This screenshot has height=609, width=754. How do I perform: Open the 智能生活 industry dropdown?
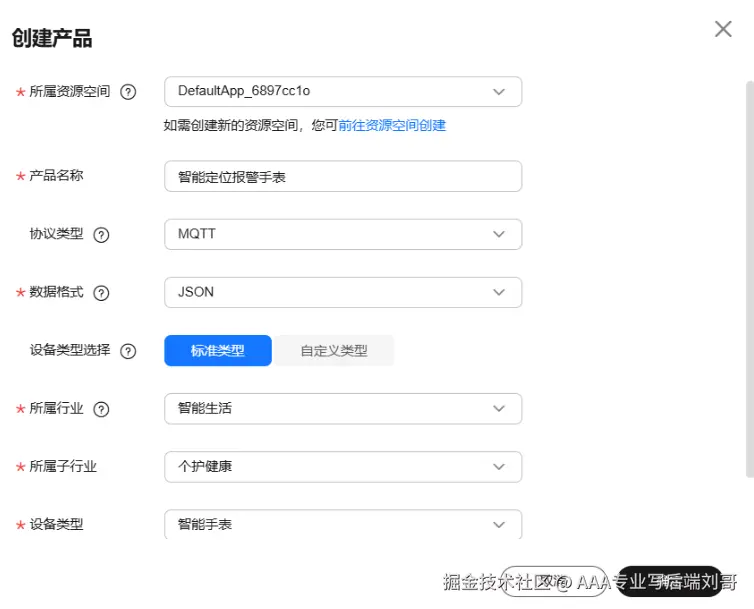click(343, 409)
